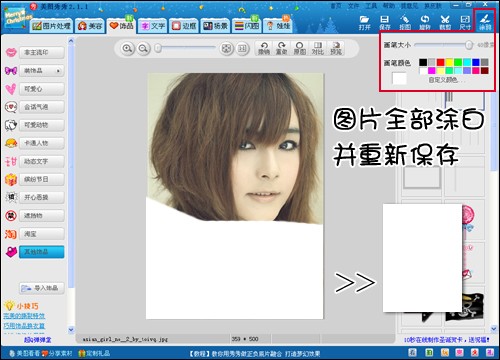
Task: Click the 对比 compare icon
Action: pyautogui.click(x=318, y=49)
